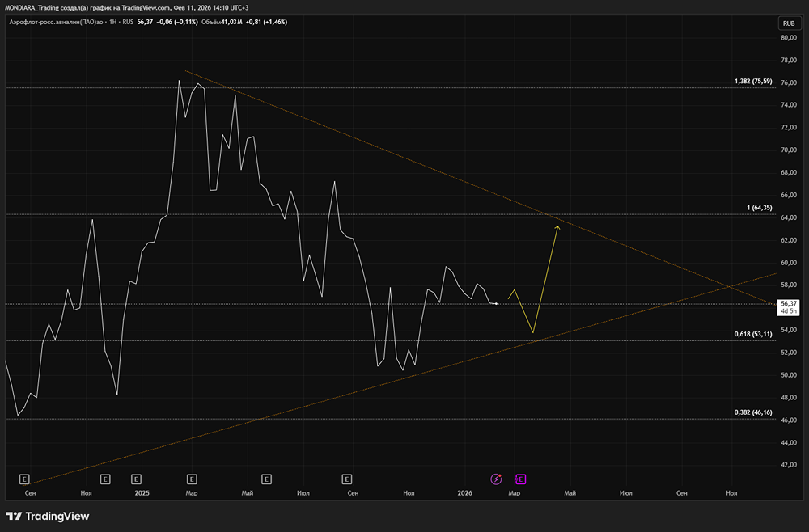Click the 80,00 price axis label
The image size is (809, 532).
click(788, 38)
